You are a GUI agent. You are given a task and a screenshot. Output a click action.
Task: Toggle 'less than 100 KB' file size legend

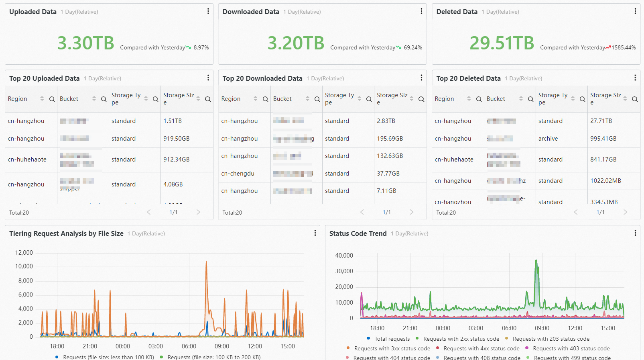pyautogui.click(x=104, y=357)
